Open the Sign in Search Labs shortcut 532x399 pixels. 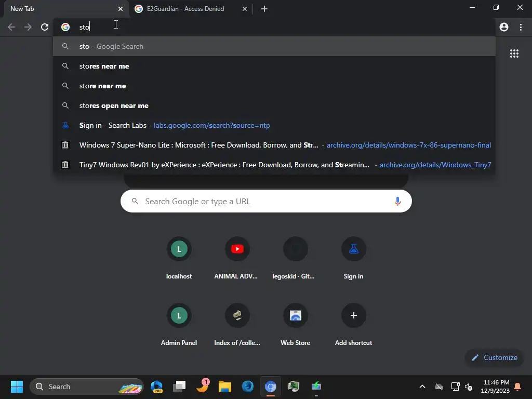tap(353, 259)
